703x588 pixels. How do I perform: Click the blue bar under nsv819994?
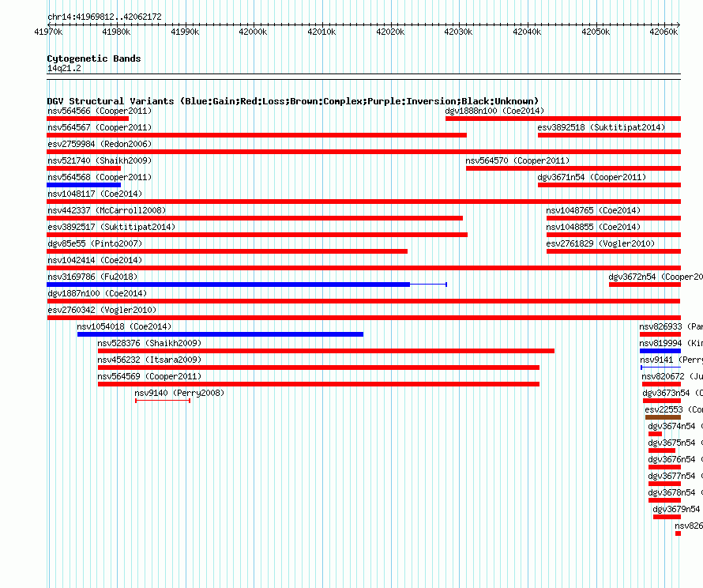pos(660,351)
